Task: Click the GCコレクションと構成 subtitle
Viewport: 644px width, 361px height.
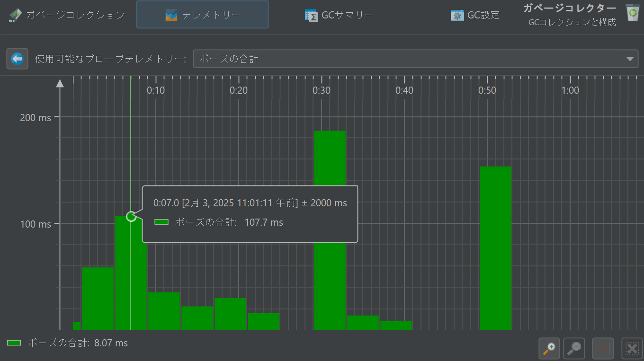Action: (x=572, y=22)
